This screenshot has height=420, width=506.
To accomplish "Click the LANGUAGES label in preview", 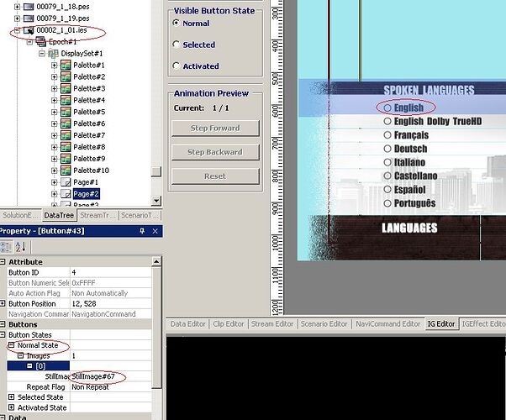I will 409,228.
